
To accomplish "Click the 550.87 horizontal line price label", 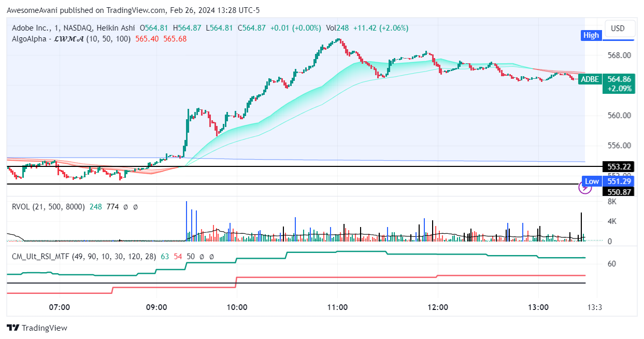I will 619,191.
